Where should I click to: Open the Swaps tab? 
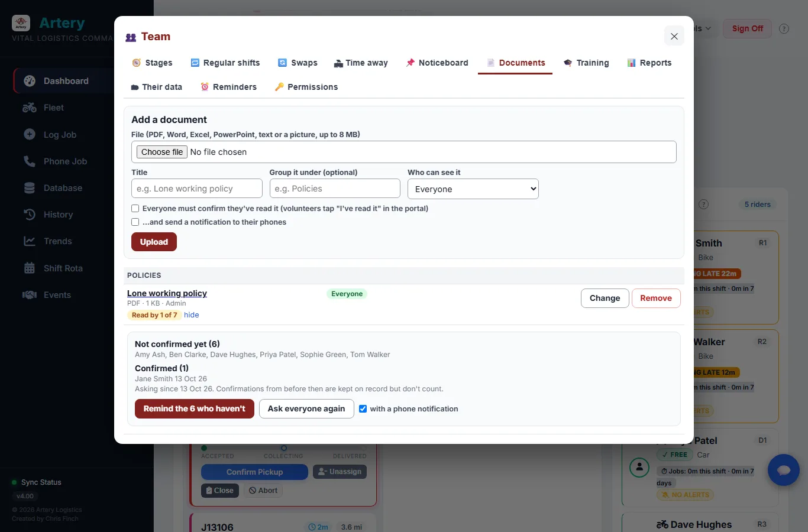point(298,63)
